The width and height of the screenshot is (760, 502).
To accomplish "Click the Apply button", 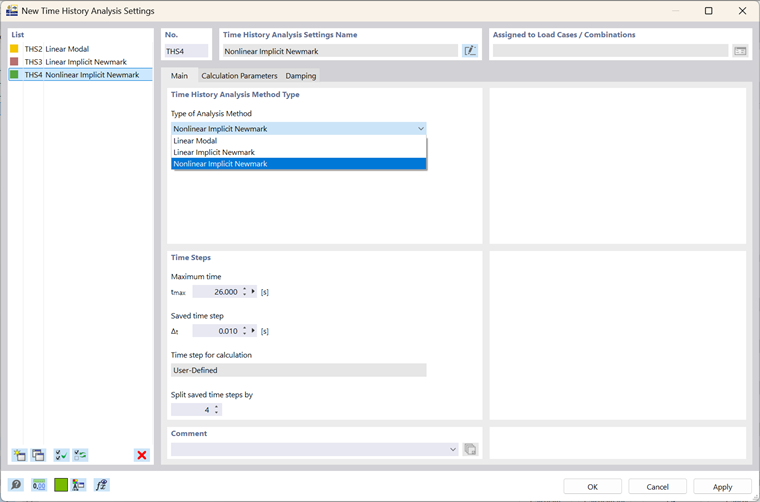I will click(722, 486).
